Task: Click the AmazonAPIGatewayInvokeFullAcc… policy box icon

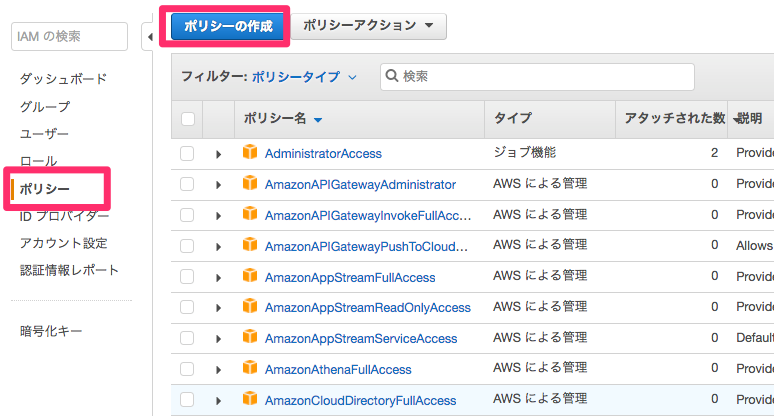Action: point(250,214)
